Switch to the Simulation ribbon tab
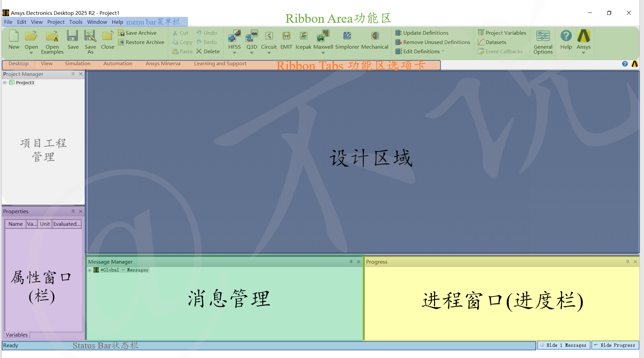The image size is (644, 358). point(78,64)
